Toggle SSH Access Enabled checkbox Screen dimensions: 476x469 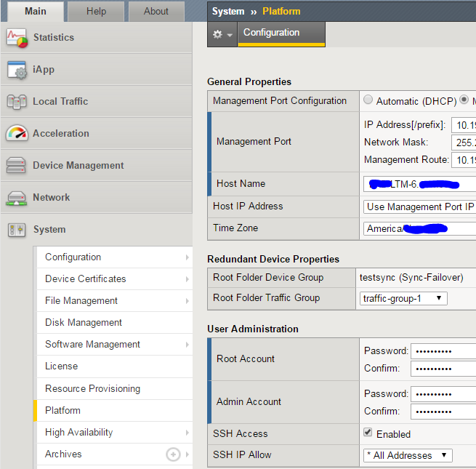(368, 433)
